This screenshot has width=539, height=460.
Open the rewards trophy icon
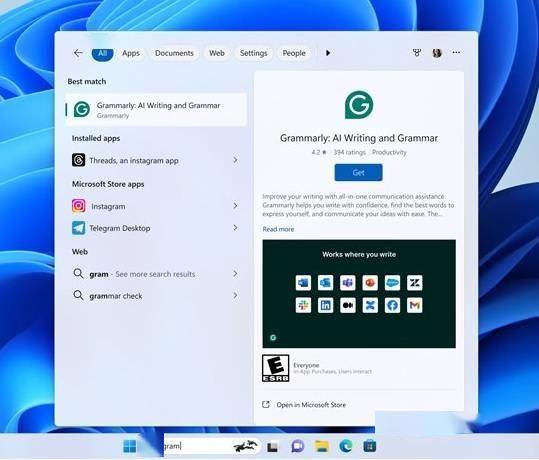(417, 53)
